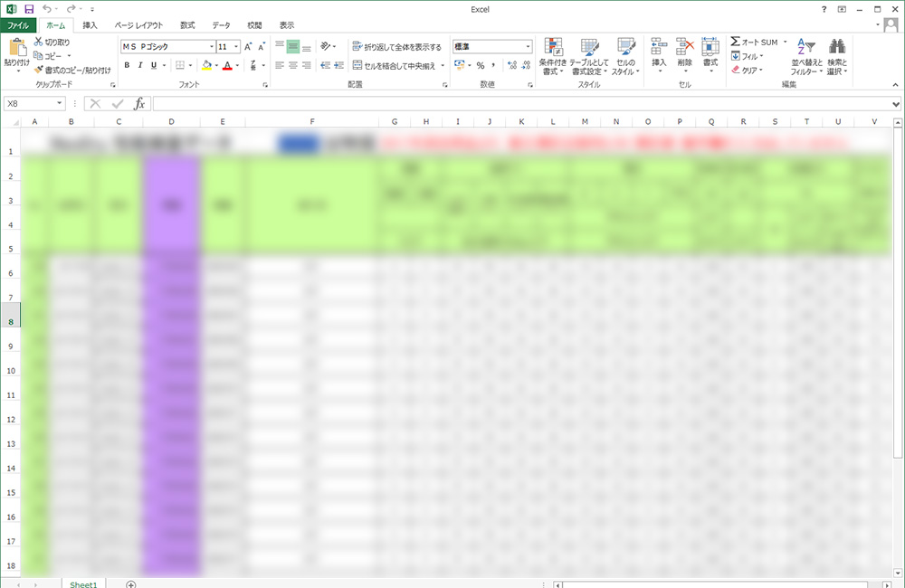Open the font name dropdown MS Pゴシック
905x588 pixels.
(212, 46)
